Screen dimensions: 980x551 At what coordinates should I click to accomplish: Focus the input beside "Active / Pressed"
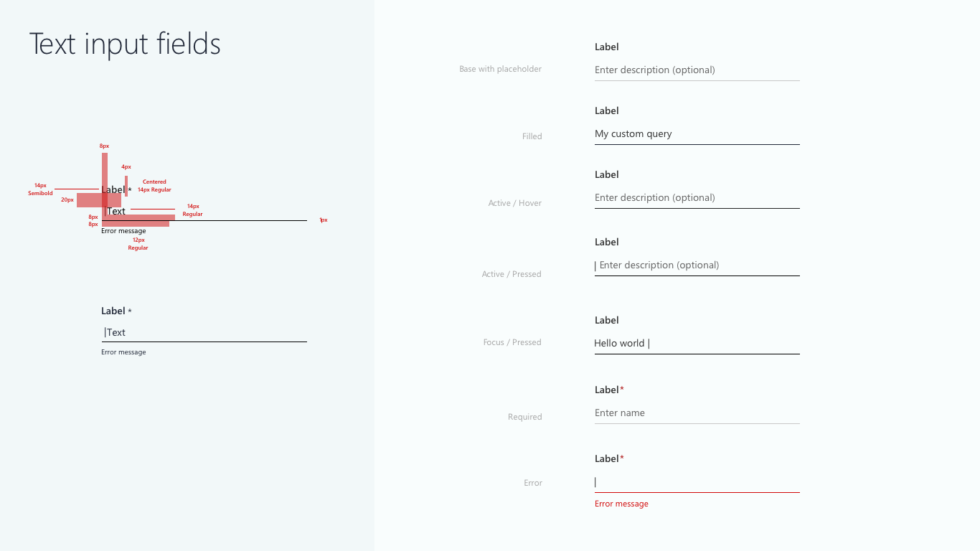696,265
